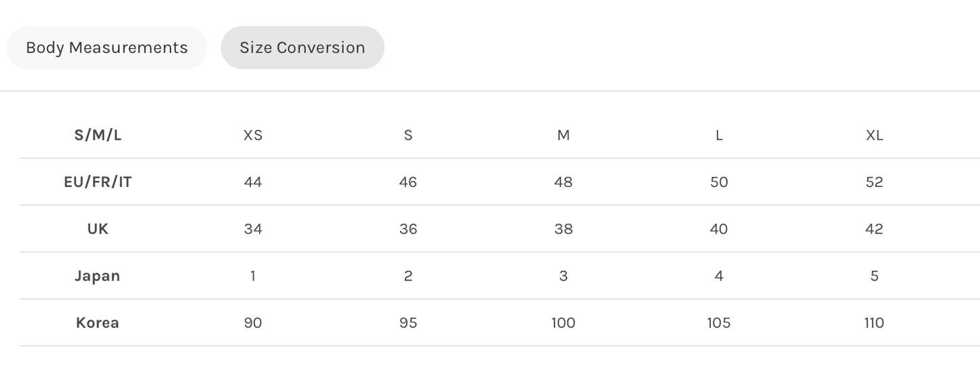Select the Korea row label
The image size is (980, 378).
click(98, 322)
